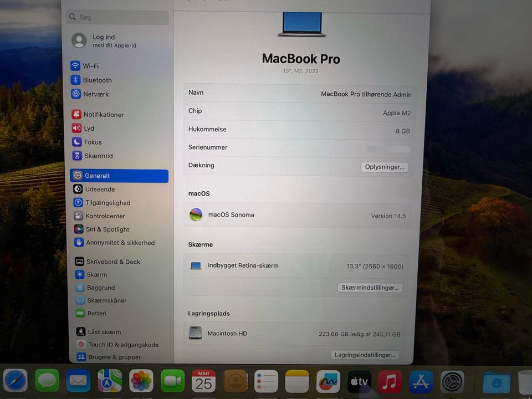Click Log ind med dit Apple-id
Screen dimensions: 532x399
tap(105, 40)
